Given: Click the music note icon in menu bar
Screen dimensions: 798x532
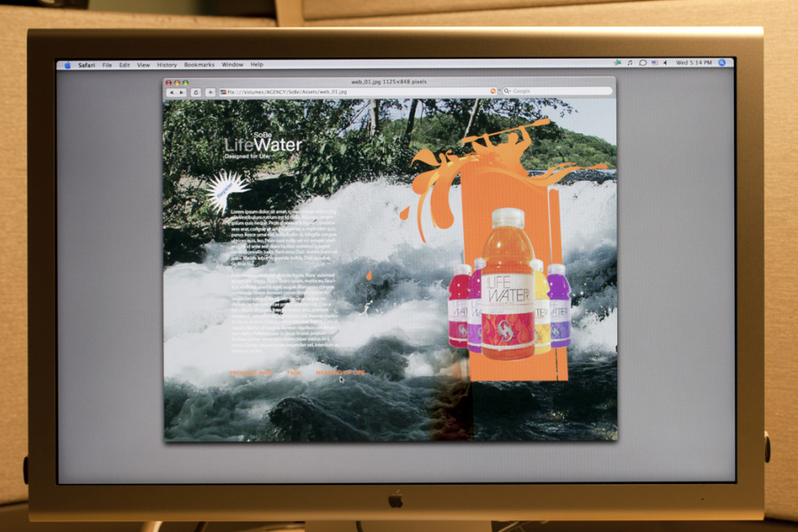Looking at the screenshot, I should click(x=630, y=63).
